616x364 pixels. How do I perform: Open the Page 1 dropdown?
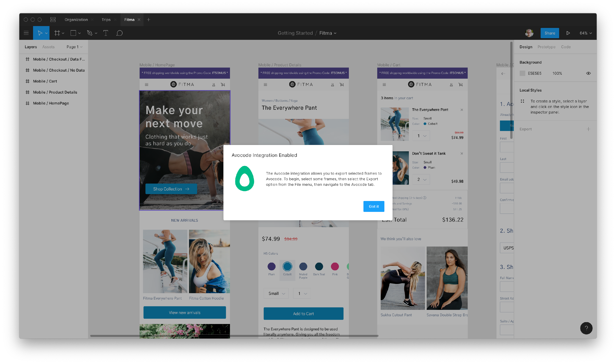point(74,47)
